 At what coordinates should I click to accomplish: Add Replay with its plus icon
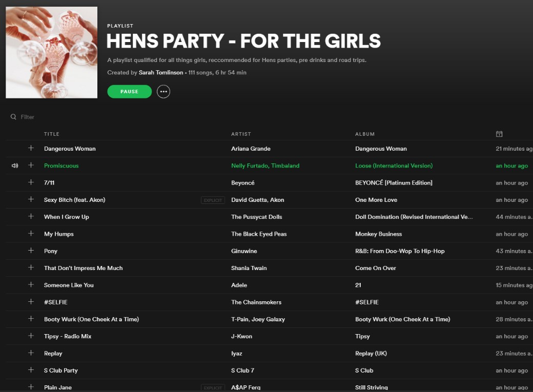(x=31, y=353)
